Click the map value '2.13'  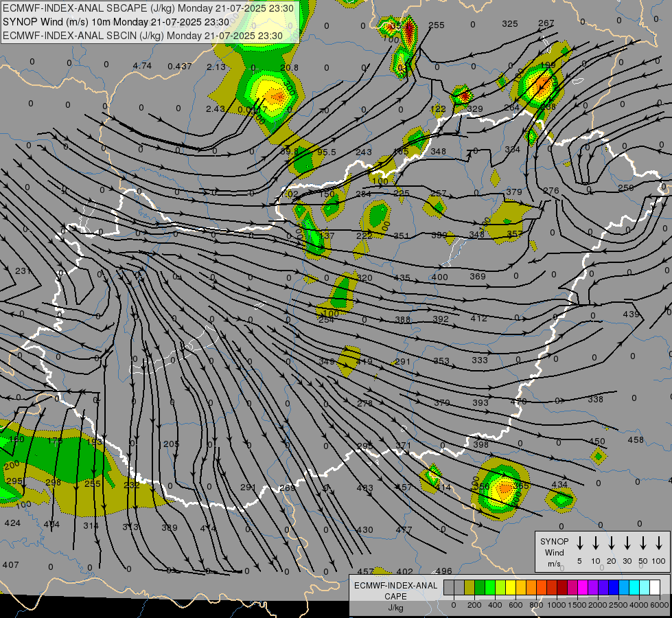pyautogui.click(x=216, y=67)
